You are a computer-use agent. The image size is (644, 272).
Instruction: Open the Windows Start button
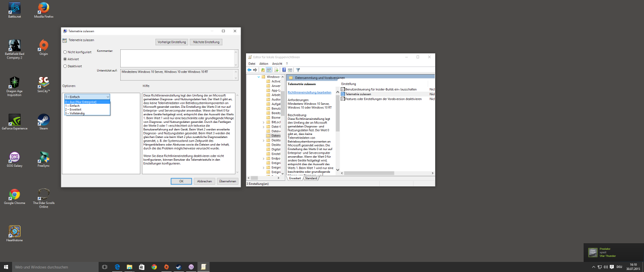[7, 267]
